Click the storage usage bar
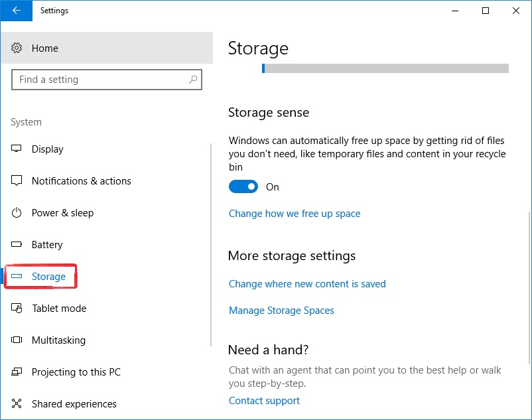 pos(385,68)
